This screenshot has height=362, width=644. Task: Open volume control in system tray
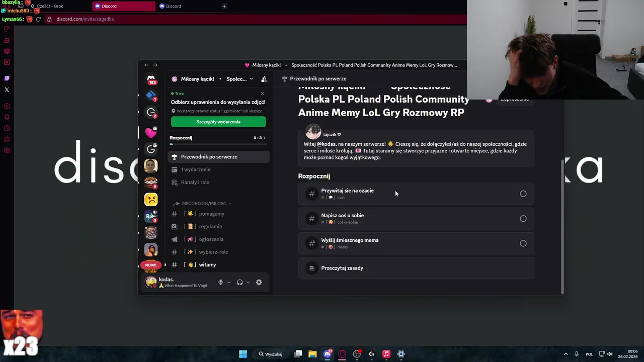(x=610, y=354)
